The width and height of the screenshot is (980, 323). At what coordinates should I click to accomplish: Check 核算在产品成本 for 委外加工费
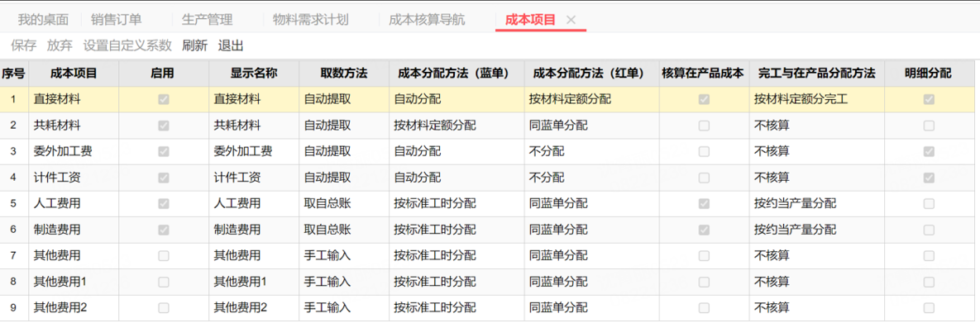click(704, 151)
